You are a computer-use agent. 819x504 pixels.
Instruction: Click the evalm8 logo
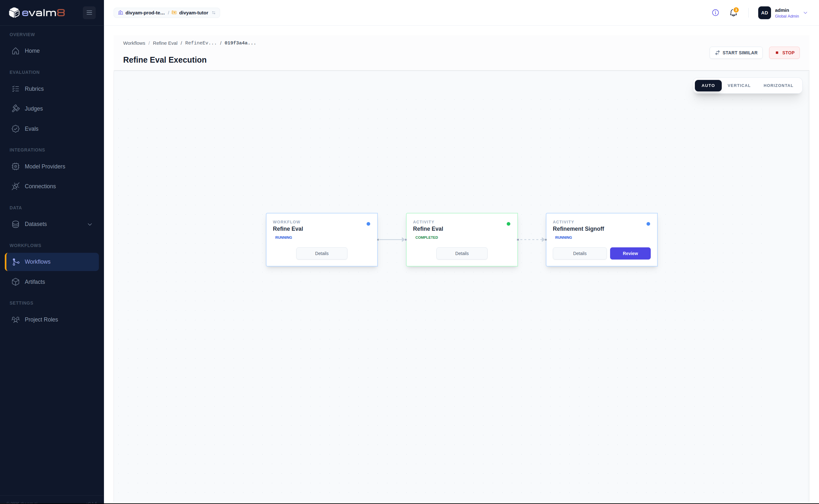point(37,13)
